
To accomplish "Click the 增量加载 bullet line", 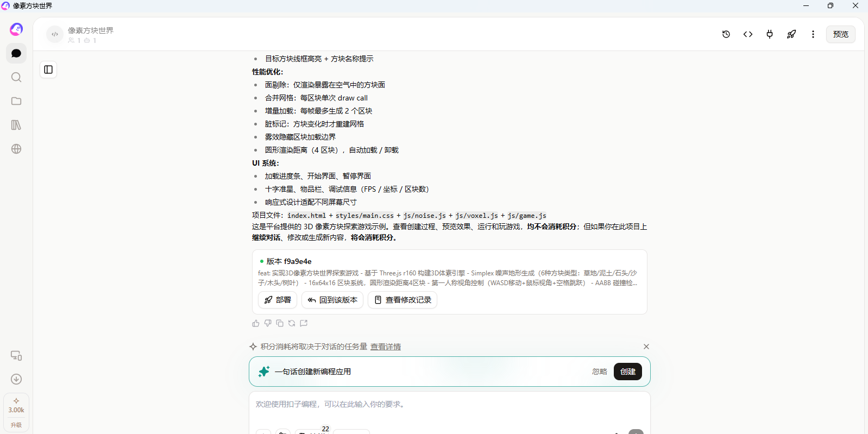I will (x=318, y=111).
